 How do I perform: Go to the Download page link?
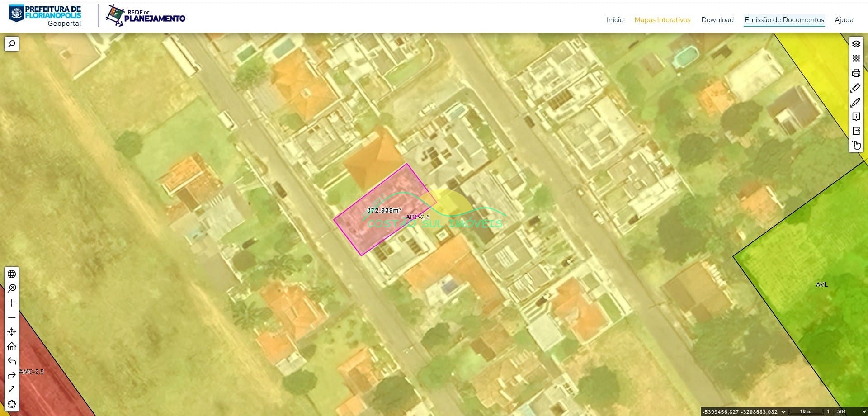tap(717, 20)
